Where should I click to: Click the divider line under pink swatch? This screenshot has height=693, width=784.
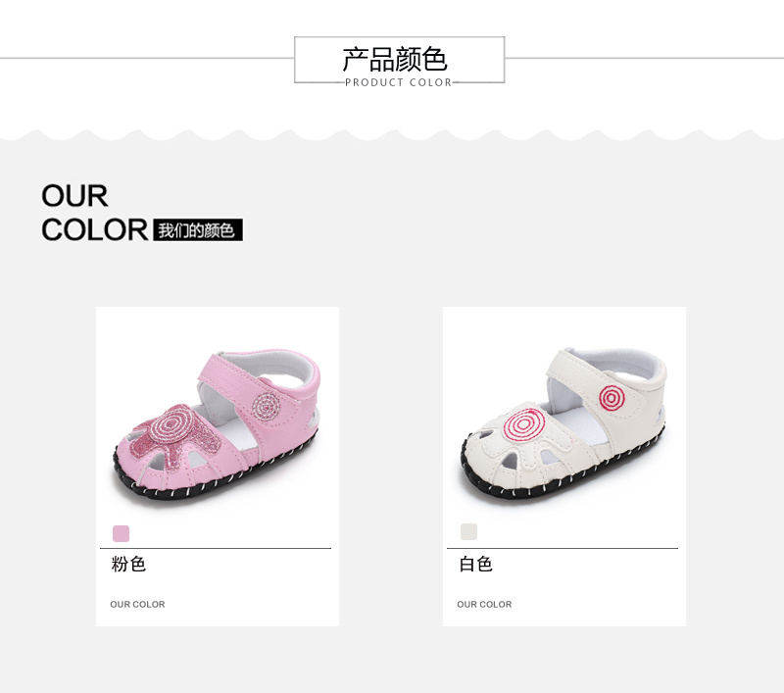pyautogui.click(x=216, y=549)
